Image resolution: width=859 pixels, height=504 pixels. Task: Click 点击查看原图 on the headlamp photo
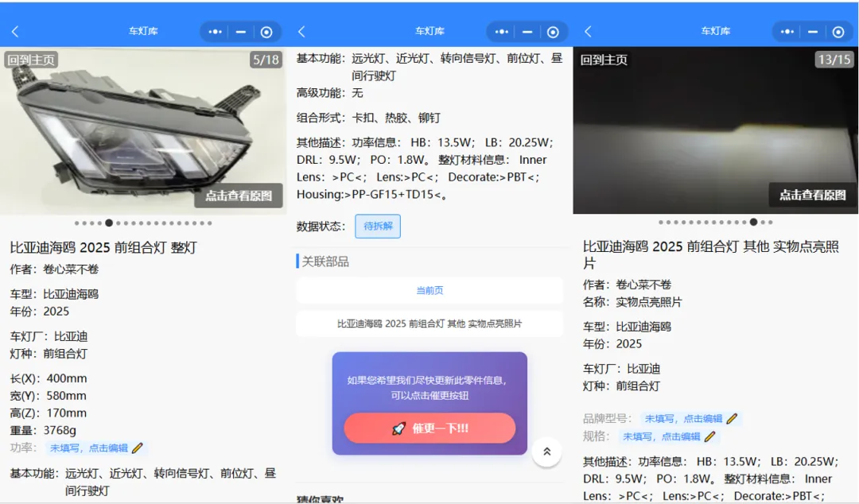pos(239,196)
